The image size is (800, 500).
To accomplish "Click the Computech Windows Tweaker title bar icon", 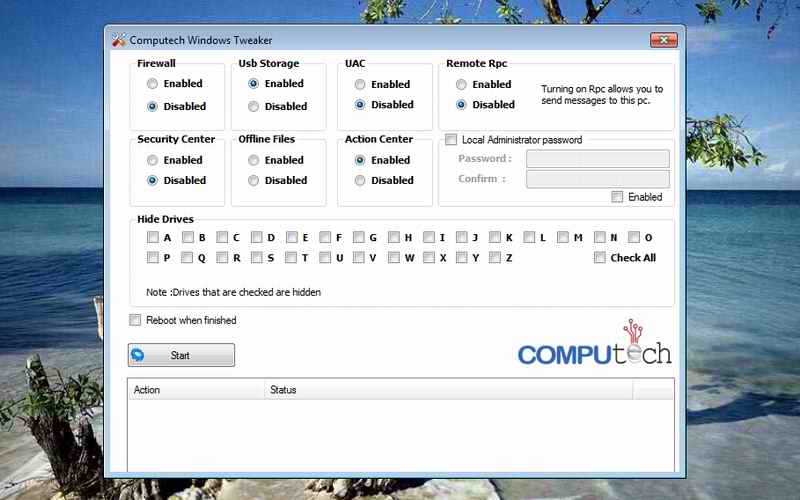I will [x=118, y=40].
